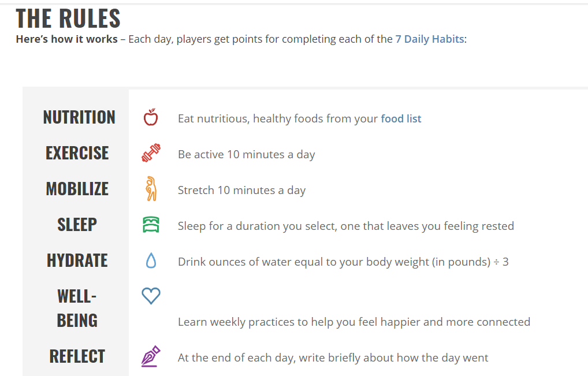This screenshot has width=588, height=376.
Task: Open the food list link
Action: tap(401, 118)
